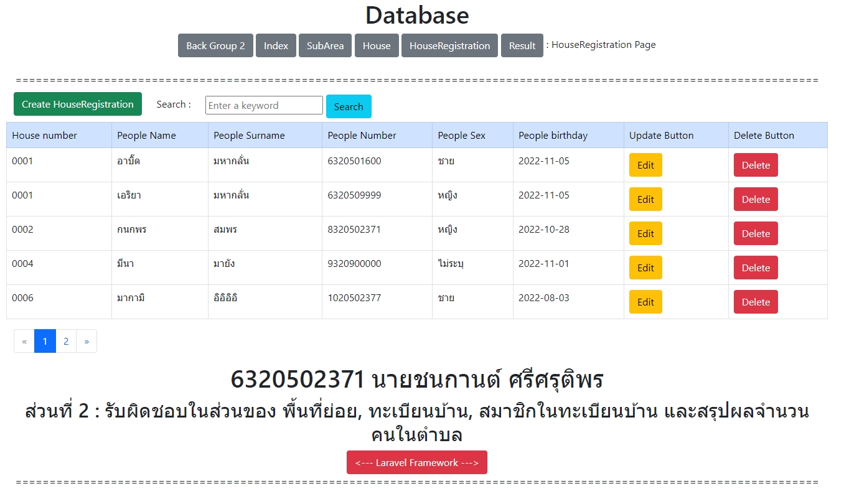Click the next page arrow »
Viewport: 849px width, 504px height.
click(x=87, y=341)
